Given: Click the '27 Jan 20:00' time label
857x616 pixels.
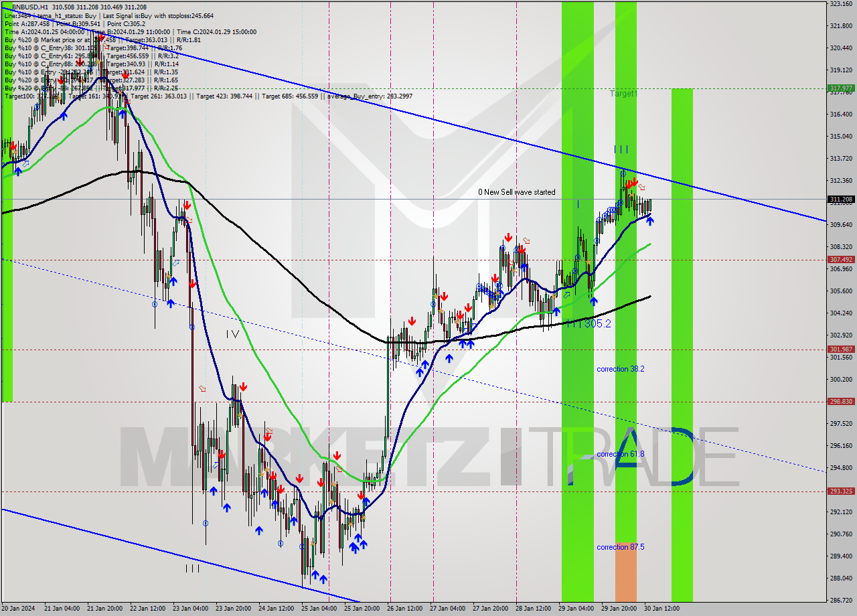Looking at the screenshot, I should tap(491, 609).
